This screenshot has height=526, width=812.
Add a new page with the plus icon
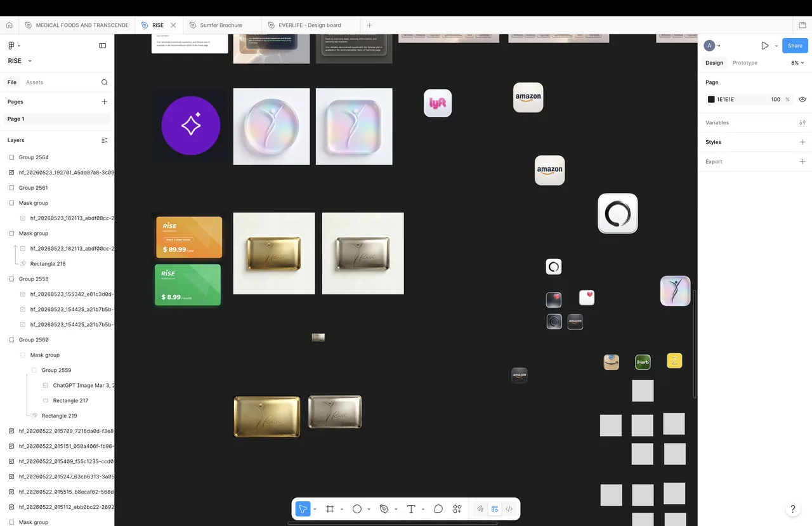click(x=105, y=102)
